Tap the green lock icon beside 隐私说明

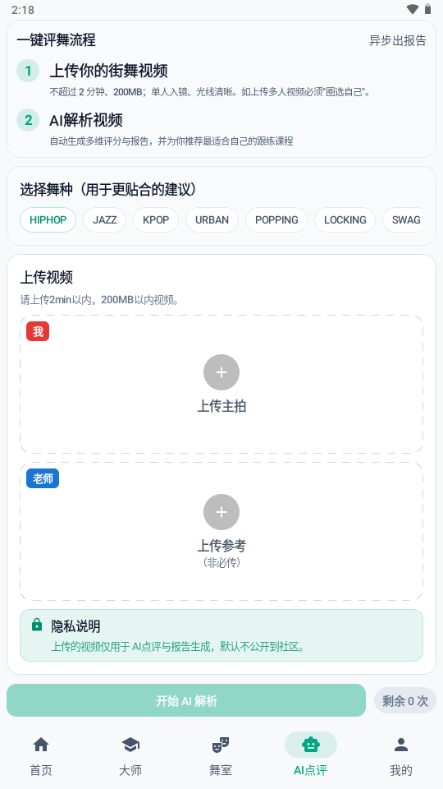click(37, 625)
